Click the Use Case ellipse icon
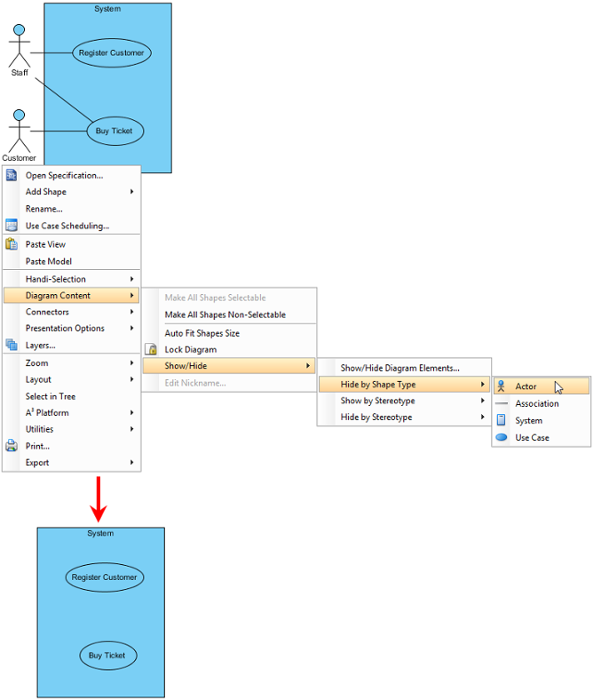Screen dimensions: 593x700 click(502, 437)
